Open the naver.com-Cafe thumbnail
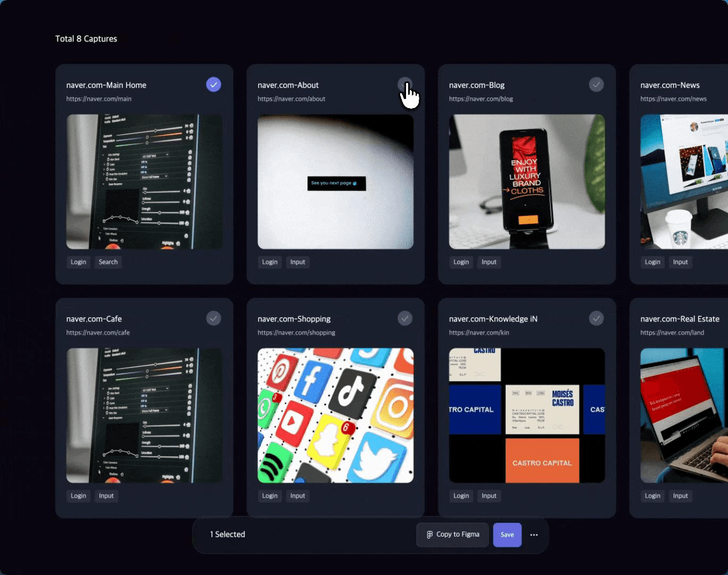Viewport: 728px width, 575px height. 144,415
